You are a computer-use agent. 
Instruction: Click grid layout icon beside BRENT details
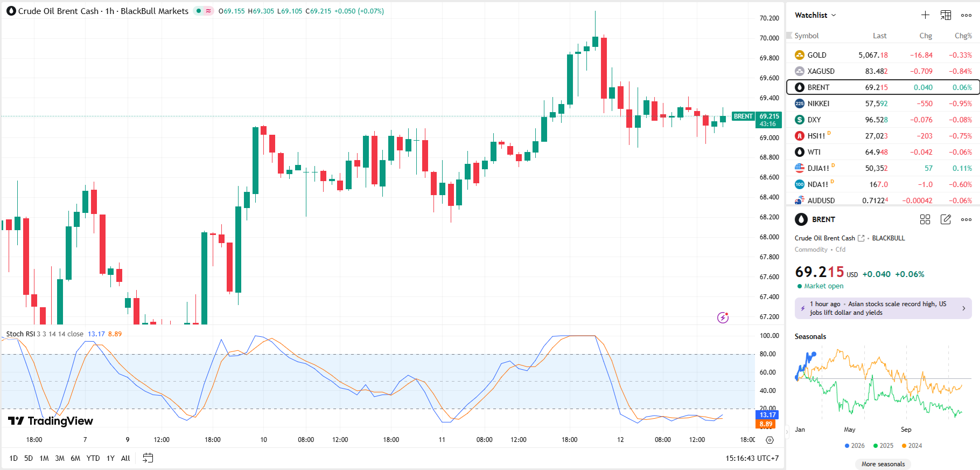click(x=925, y=219)
